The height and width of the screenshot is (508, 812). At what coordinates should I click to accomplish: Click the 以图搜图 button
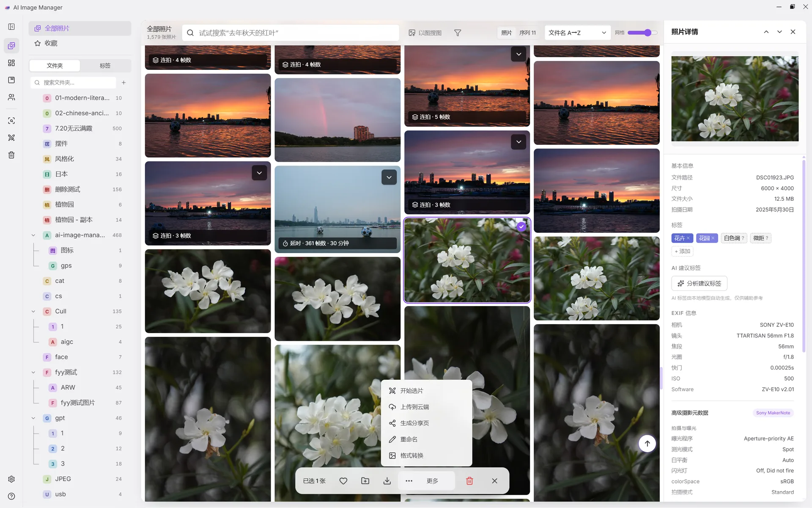(425, 33)
